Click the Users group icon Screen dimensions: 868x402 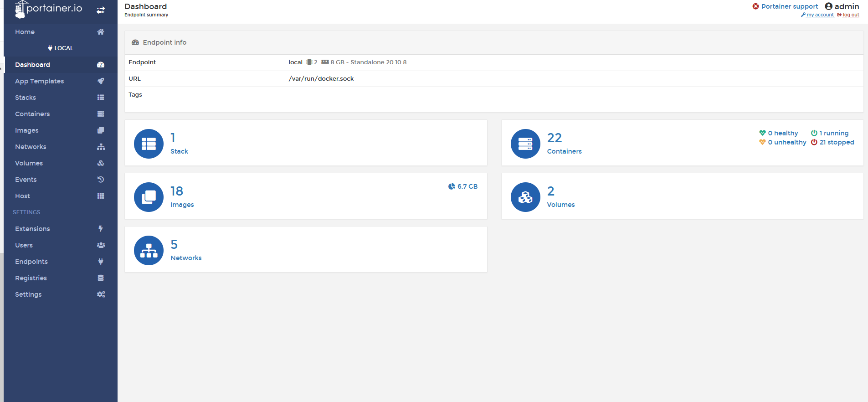tap(101, 245)
